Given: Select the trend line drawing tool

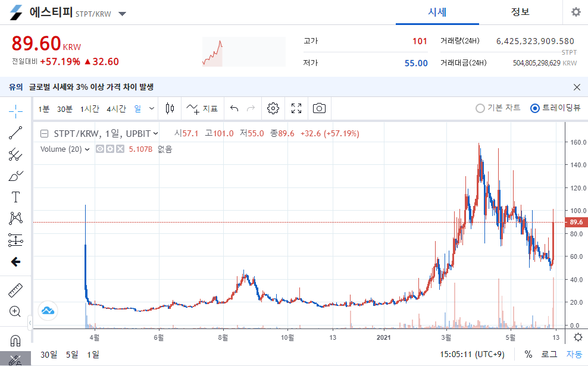Looking at the screenshot, I should tap(15, 133).
